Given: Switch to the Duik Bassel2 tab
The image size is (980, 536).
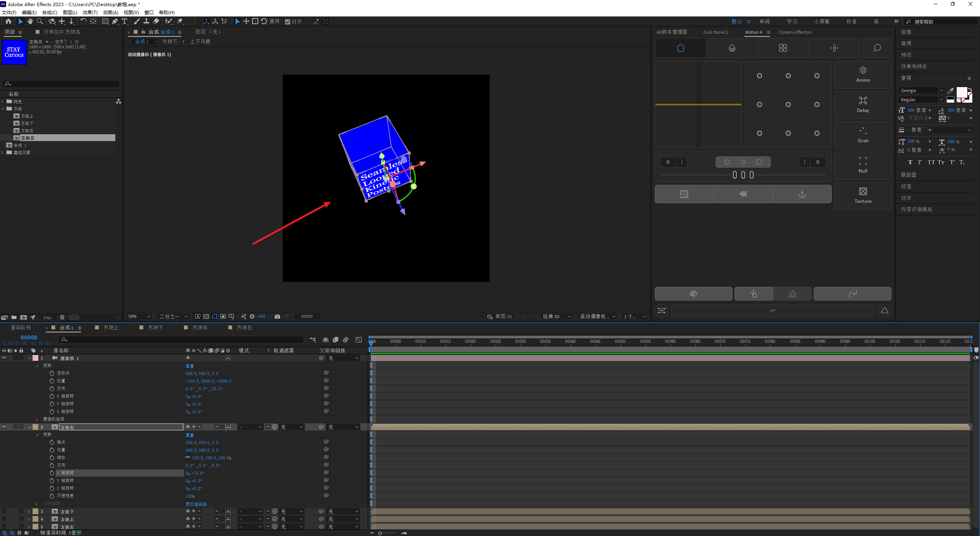Looking at the screenshot, I should (x=716, y=32).
